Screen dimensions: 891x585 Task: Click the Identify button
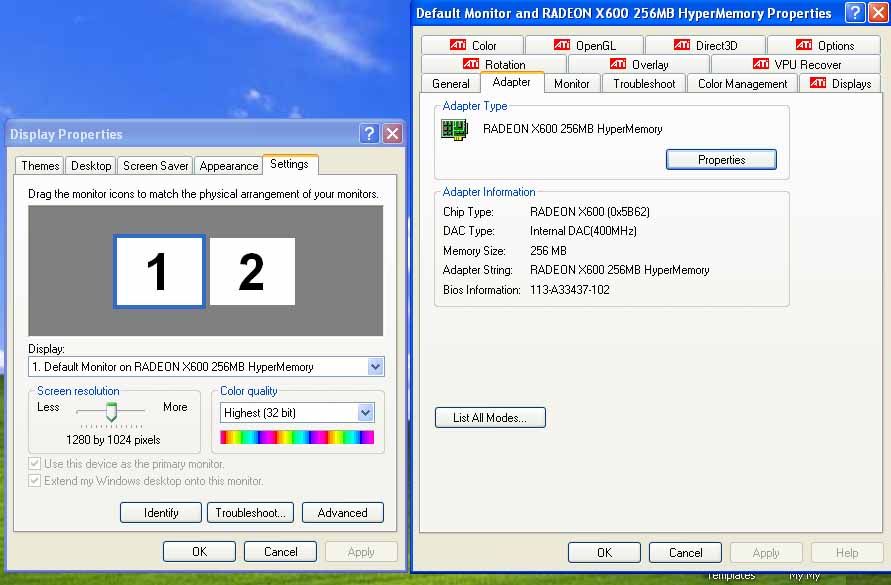[161, 513]
